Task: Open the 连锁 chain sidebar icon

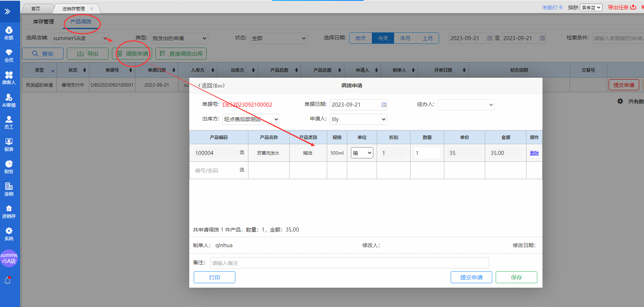Action: tap(9, 189)
